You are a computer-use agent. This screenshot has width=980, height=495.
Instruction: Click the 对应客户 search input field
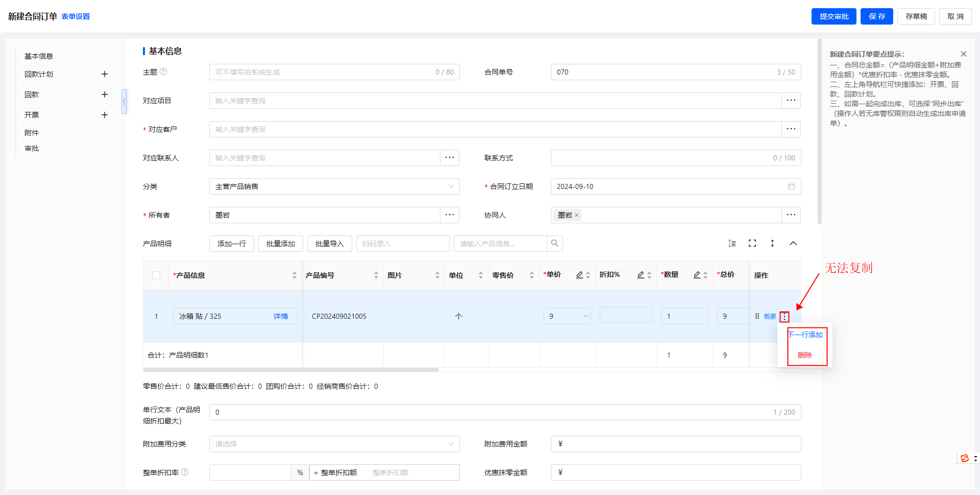click(495, 129)
